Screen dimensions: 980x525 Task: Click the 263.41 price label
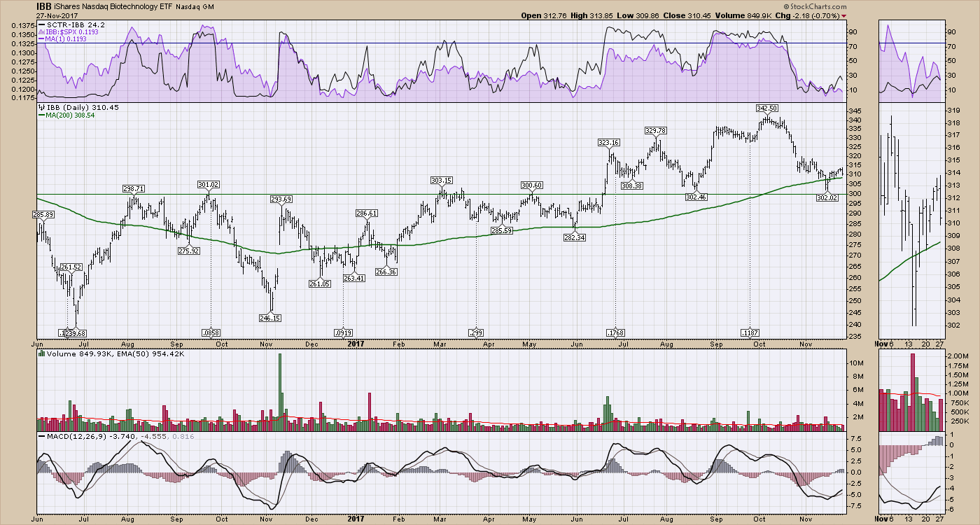click(x=355, y=278)
